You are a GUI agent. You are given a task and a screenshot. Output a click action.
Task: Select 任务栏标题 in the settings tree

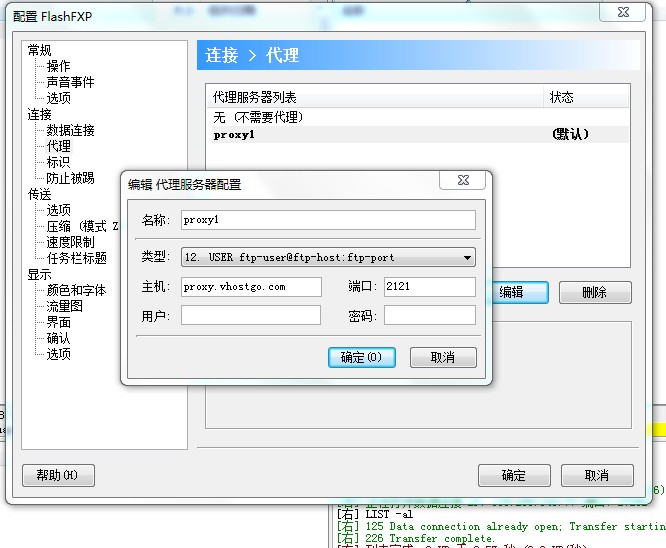[76, 258]
